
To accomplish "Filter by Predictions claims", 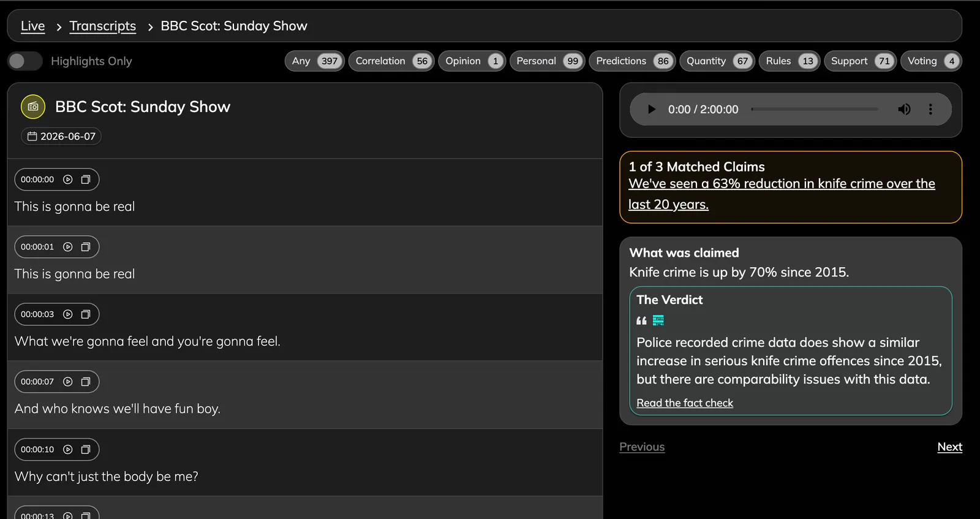I will pos(632,61).
